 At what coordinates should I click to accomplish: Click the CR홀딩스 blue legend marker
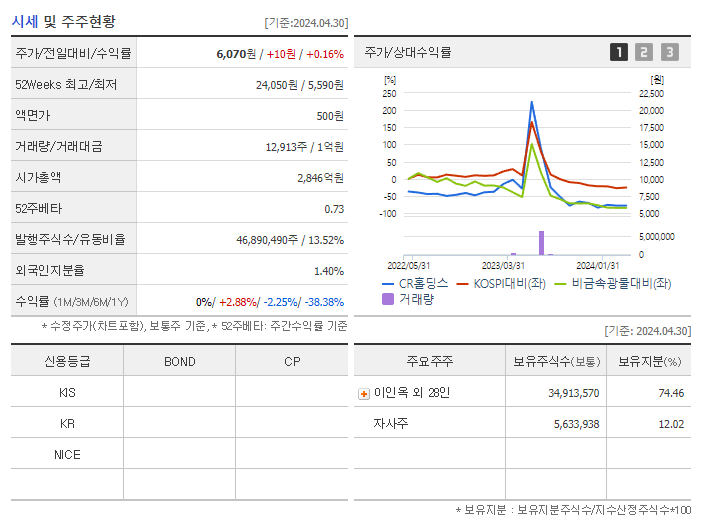click(387, 284)
